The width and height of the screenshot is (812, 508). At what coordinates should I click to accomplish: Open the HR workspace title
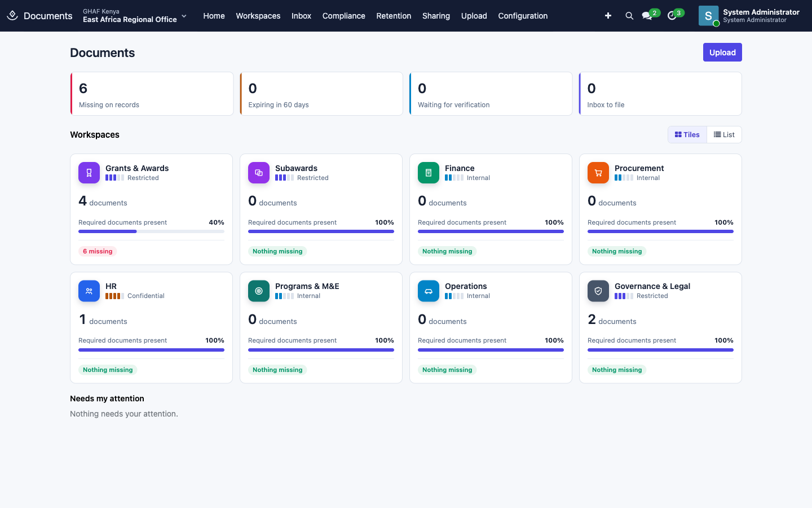111,286
